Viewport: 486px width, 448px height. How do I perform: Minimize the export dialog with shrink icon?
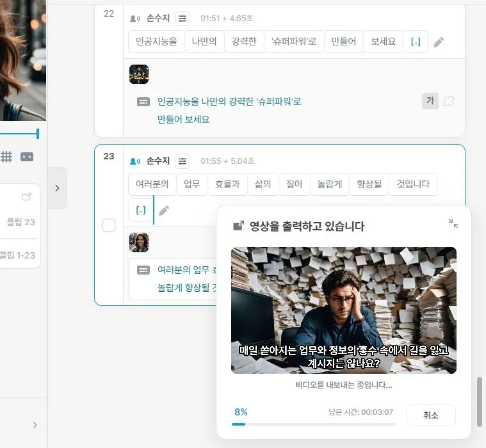(453, 223)
